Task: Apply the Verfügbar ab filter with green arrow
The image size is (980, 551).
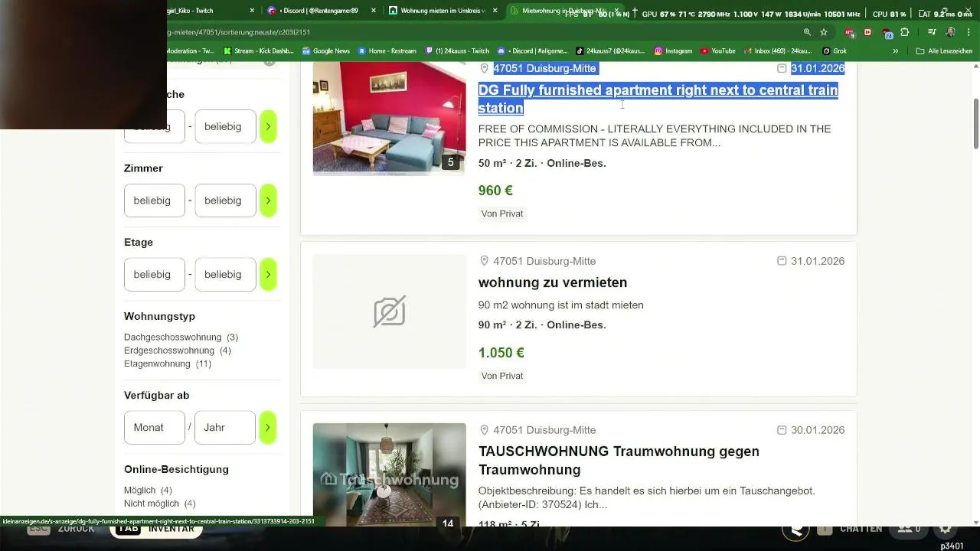Action: point(267,427)
